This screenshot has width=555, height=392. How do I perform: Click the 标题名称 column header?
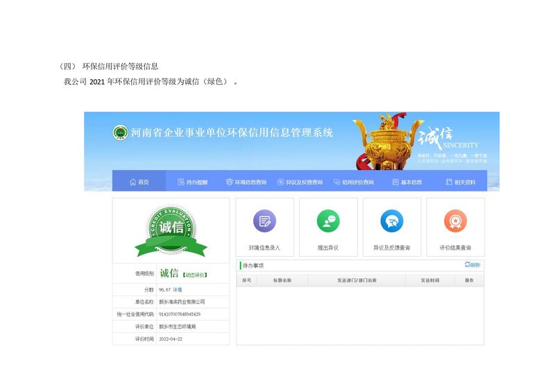[282, 280]
